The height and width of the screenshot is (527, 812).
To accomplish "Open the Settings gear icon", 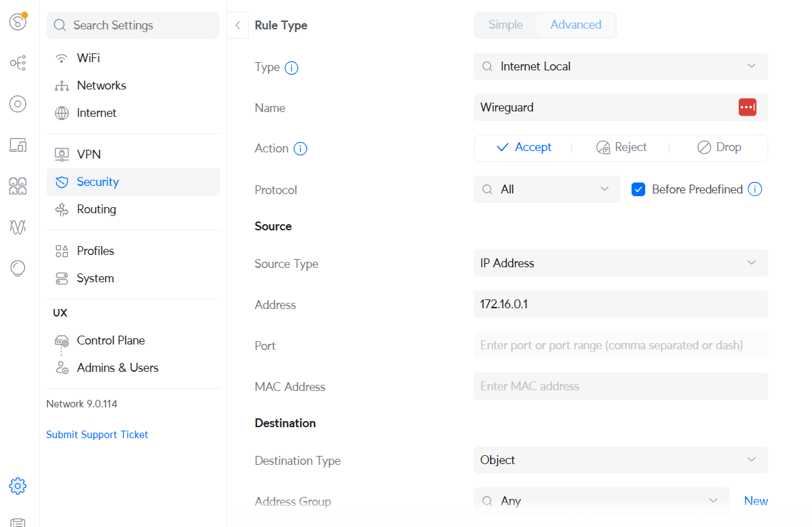I will click(18, 485).
